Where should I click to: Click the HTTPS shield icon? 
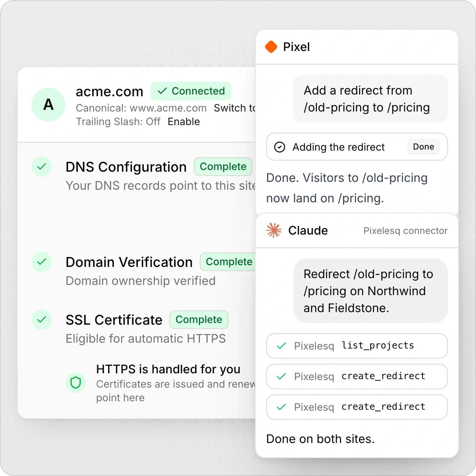75,383
